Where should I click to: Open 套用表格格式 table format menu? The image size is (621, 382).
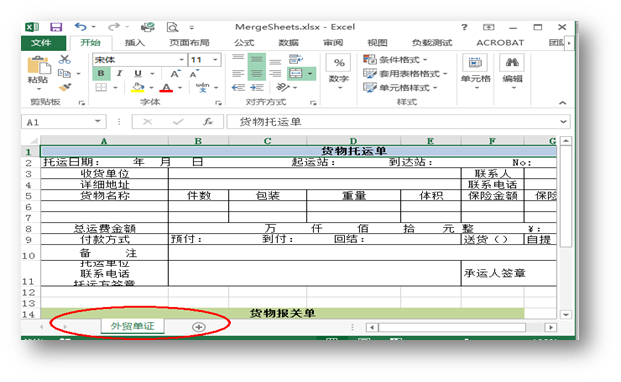coord(405,74)
